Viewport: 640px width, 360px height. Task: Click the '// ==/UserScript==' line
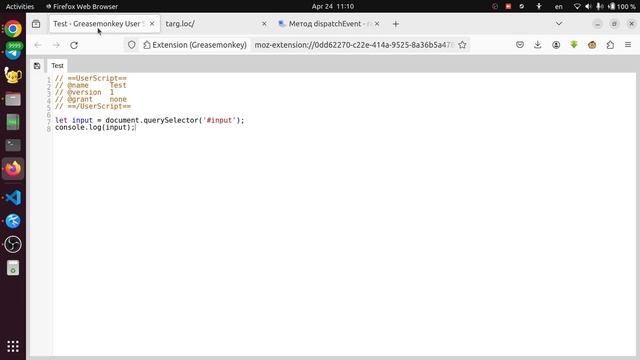click(93, 106)
